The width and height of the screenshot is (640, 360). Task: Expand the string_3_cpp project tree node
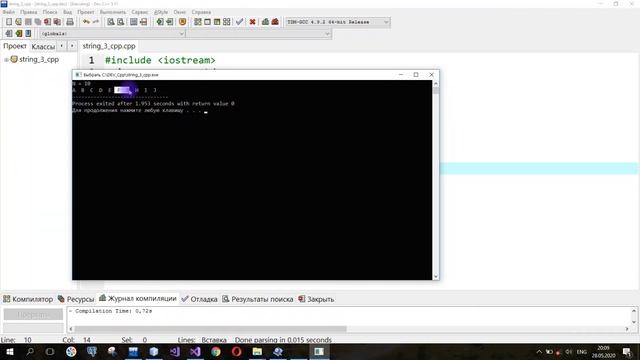(6, 60)
